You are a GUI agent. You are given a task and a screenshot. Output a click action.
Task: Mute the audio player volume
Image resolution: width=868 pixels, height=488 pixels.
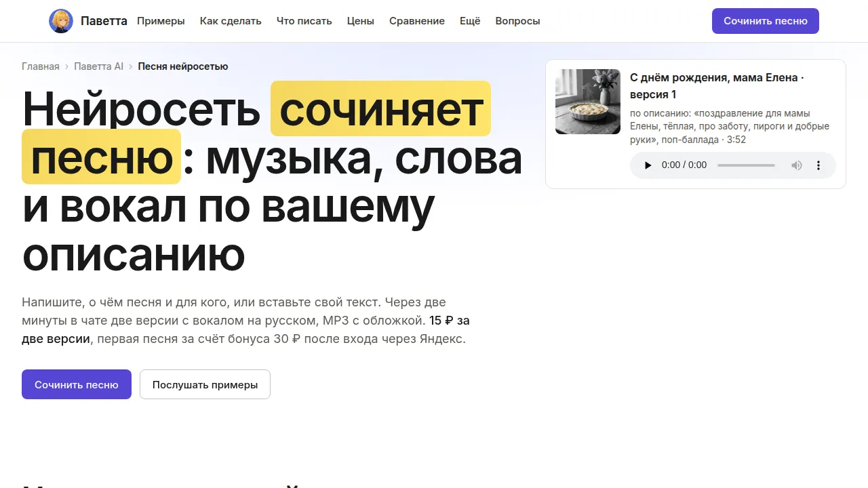pos(797,165)
